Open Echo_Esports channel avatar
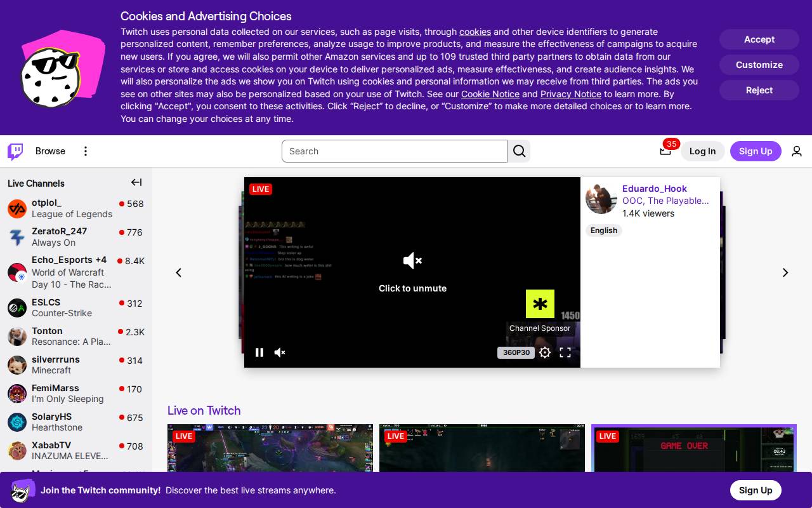The image size is (812, 508). 17,272
